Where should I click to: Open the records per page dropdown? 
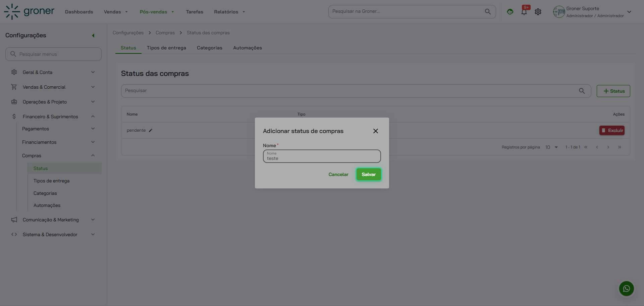coord(551,147)
